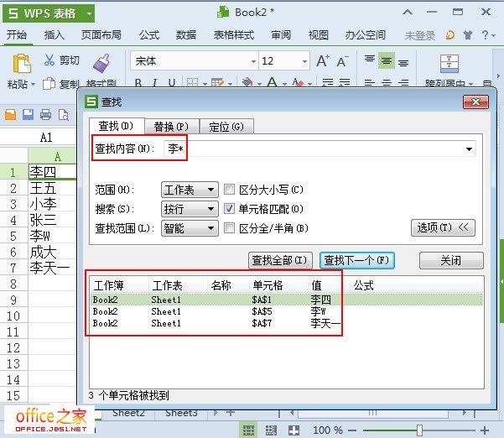Uncheck the 单元格匹配 checkbox
This screenshot has height=438, width=504.
click(230, 209)
